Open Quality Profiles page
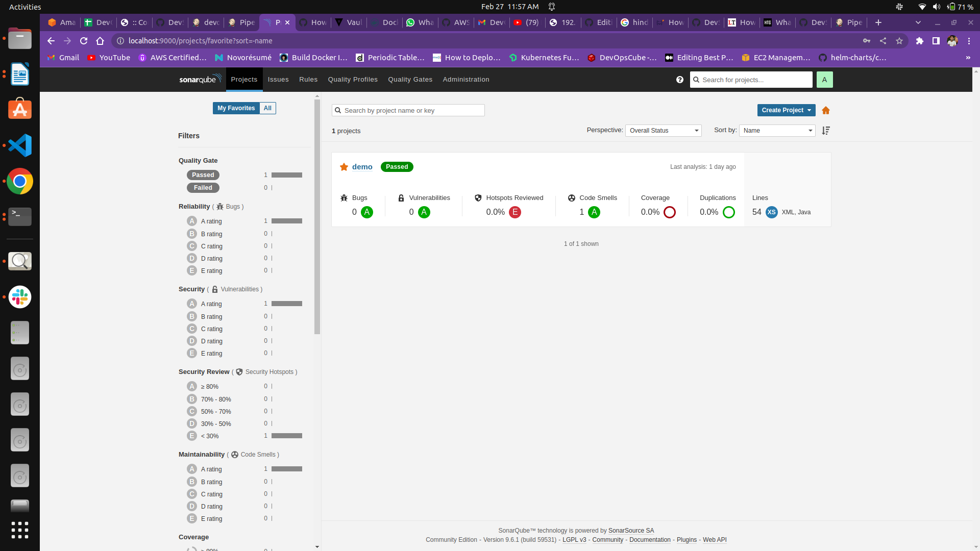The height and width of the screenshot is (551, 980). tap(353, 80)
